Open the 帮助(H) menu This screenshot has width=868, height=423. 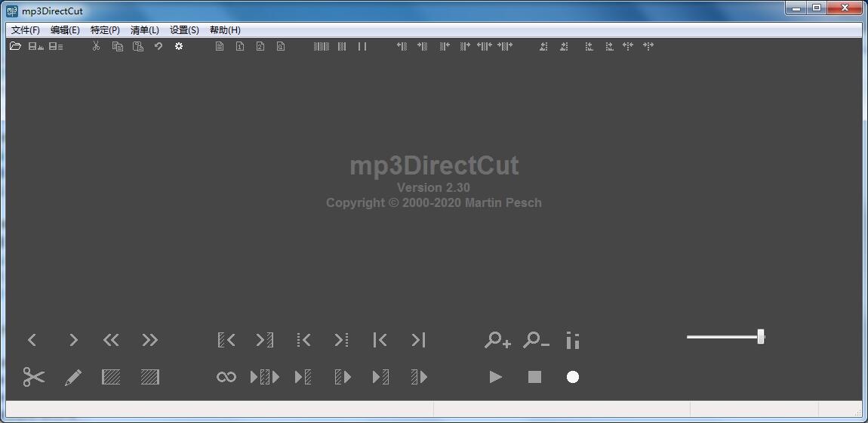225,30
